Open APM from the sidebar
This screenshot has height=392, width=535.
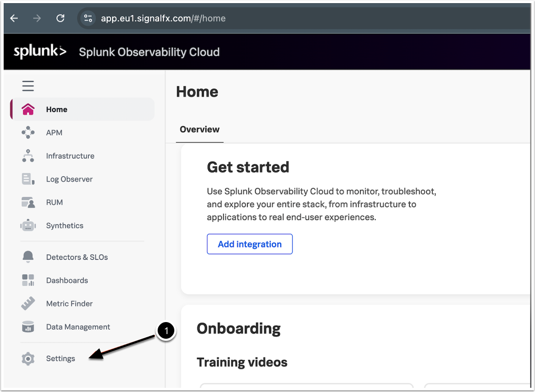pos(54,133)
